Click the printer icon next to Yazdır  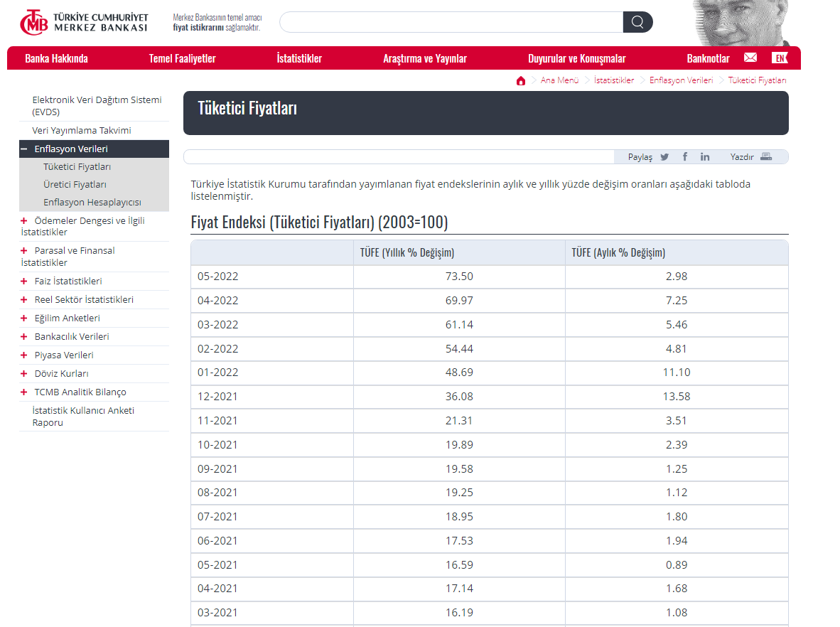click(x=765, y=157)
